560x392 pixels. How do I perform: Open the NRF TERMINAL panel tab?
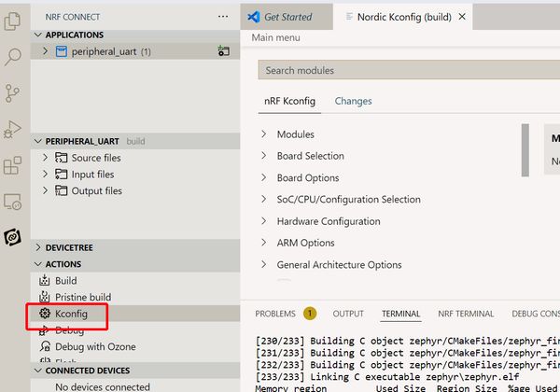tap(466, 314)
